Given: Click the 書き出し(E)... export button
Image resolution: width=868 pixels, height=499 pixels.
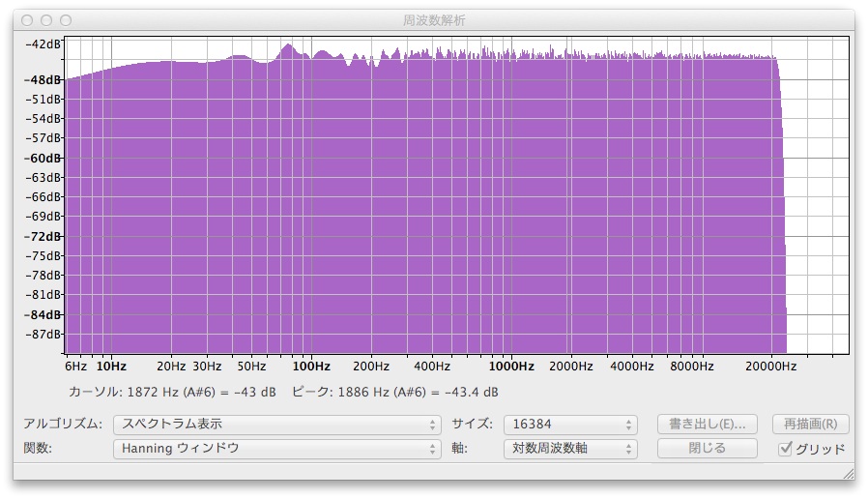Looking at the screenshot, I should (x=707, y=425).
